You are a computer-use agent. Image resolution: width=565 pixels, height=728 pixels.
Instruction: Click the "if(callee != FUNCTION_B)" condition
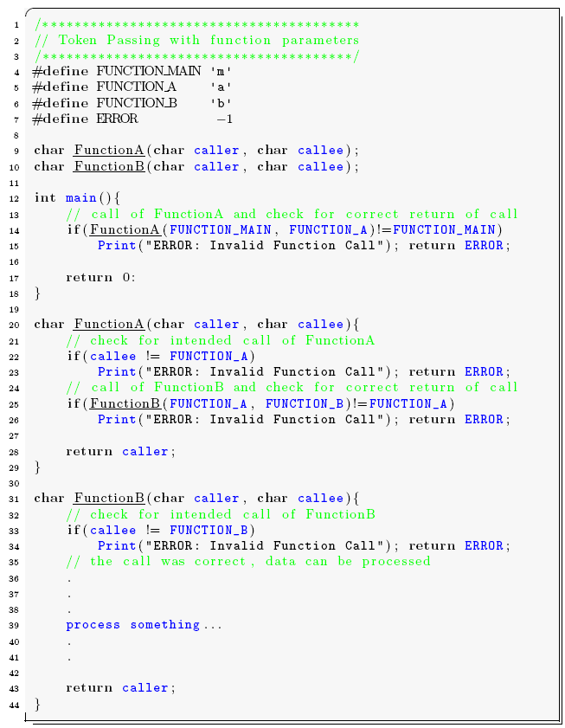click(x=161, y=531)
